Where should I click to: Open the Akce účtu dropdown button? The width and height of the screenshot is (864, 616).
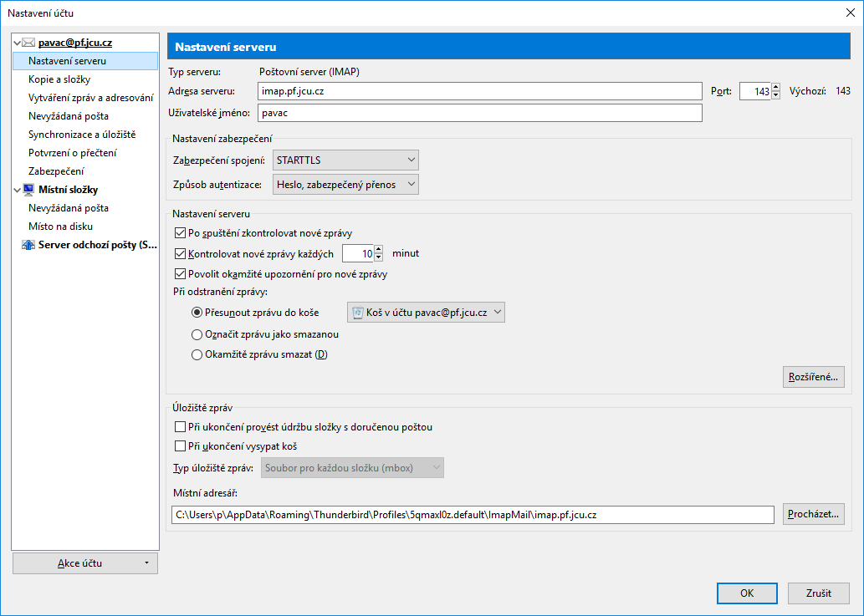(85, 563)
